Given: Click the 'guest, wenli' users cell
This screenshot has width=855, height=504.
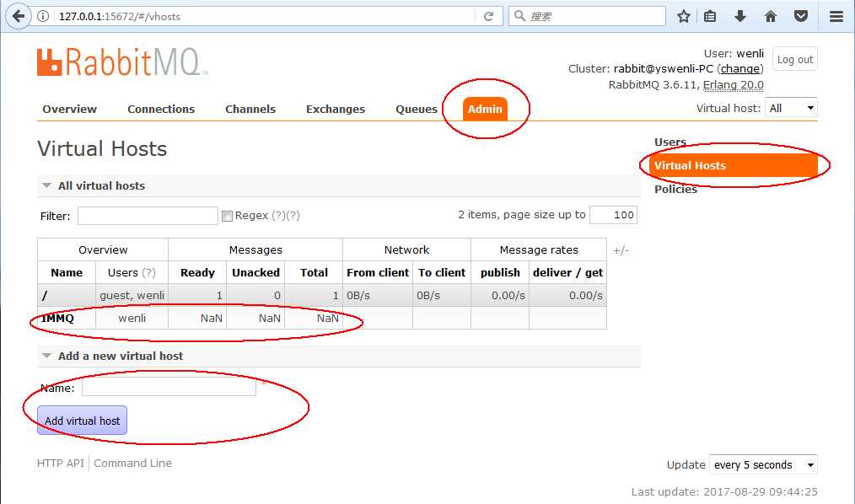Looking at the screenshot, I should (x=132, y=295).
